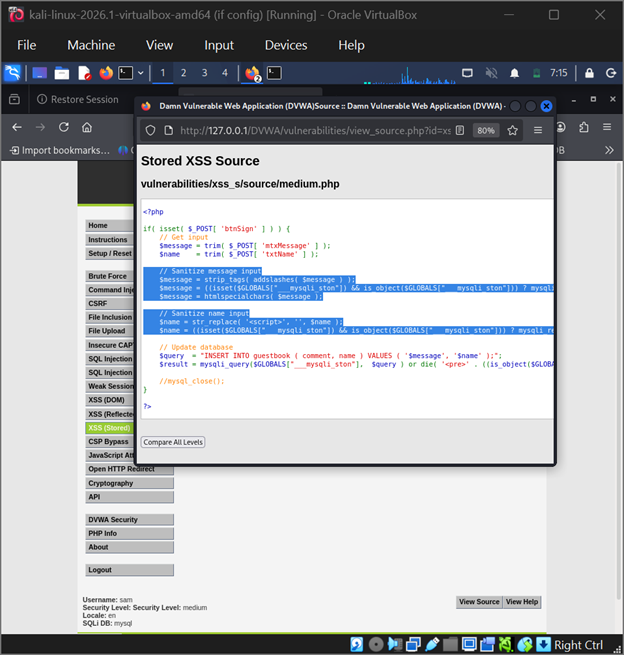Switch to workspace 2
Screen dimensions: 624x655
pyautogui.click(x=183, y=73)
